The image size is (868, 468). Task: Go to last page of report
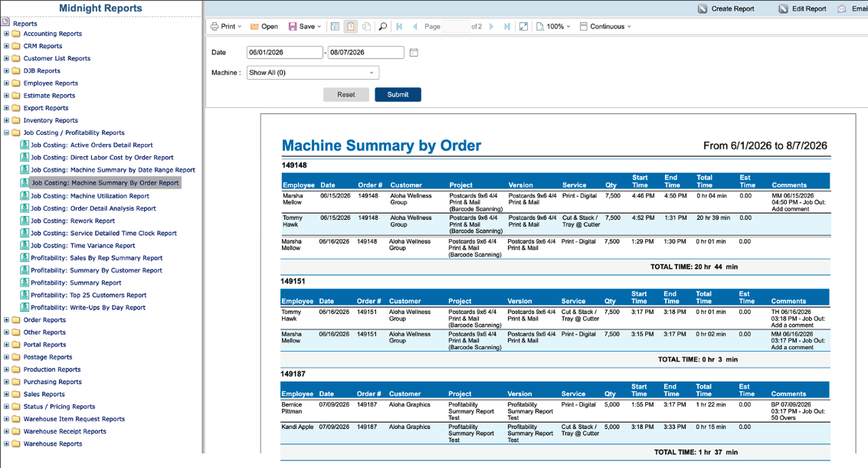coord(507,27)
